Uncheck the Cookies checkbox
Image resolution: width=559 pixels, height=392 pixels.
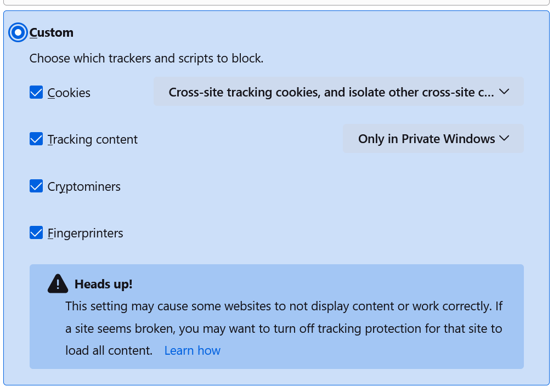(36, 93)
